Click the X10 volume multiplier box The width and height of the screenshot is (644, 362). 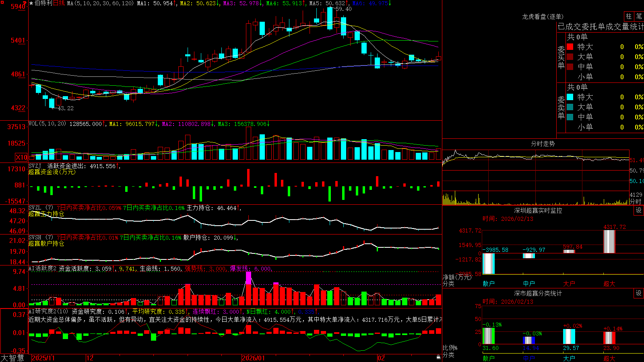(x=22, y=157)
